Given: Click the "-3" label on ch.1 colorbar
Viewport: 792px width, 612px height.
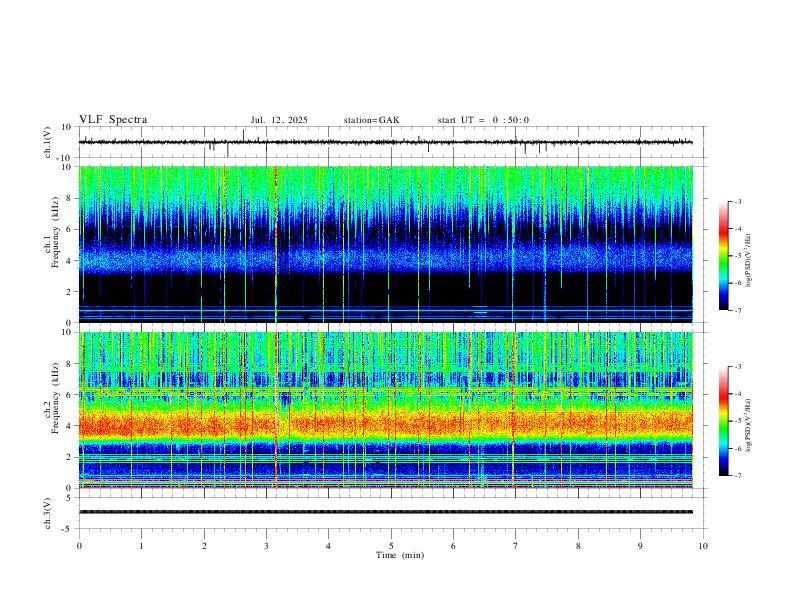Looking at the screenshot, I should point(737,201).
